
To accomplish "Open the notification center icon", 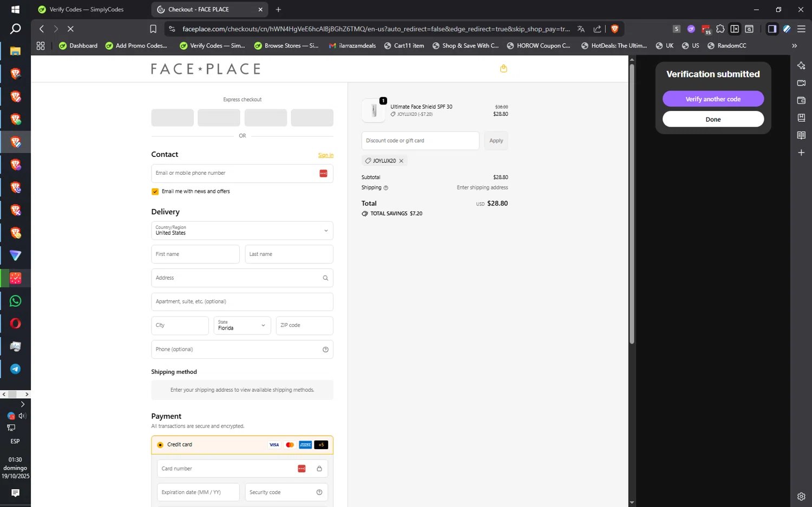I will click(15, 493).
